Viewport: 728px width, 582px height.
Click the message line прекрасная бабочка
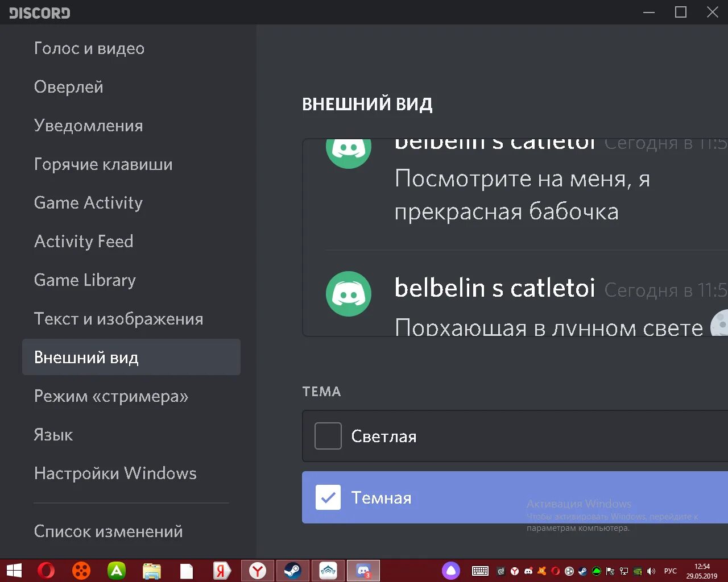click(x=507, y=211)
